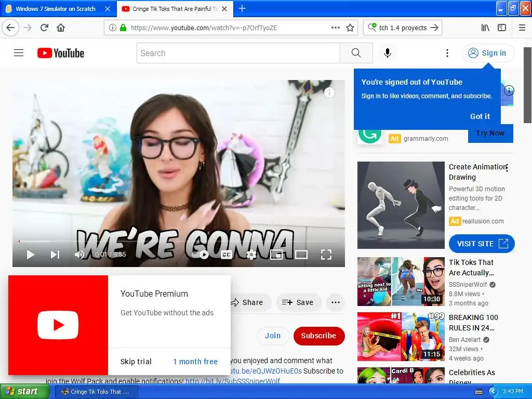Go back with the browser back arrow

pyautogui.click(x=10, y=28)
